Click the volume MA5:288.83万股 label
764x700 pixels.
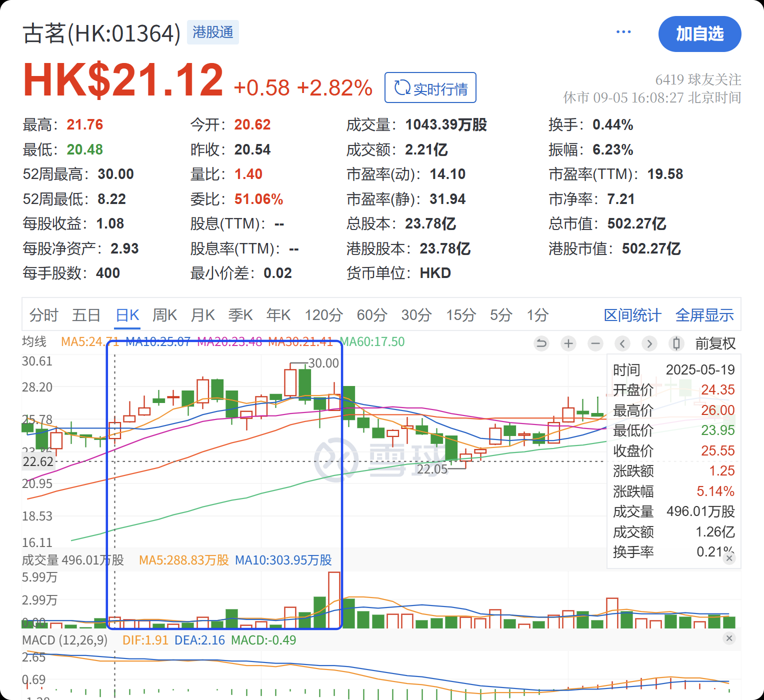[x=184, y=560]
